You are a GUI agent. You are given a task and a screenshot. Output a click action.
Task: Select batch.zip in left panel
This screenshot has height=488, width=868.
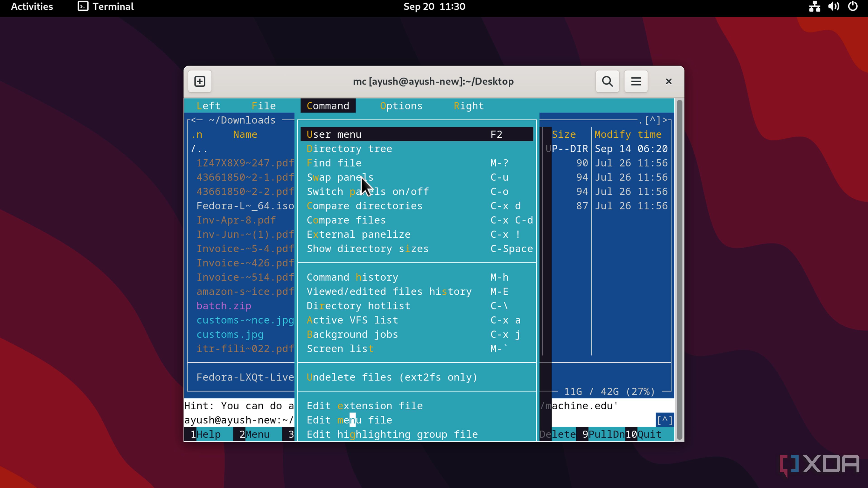[224, 306]
